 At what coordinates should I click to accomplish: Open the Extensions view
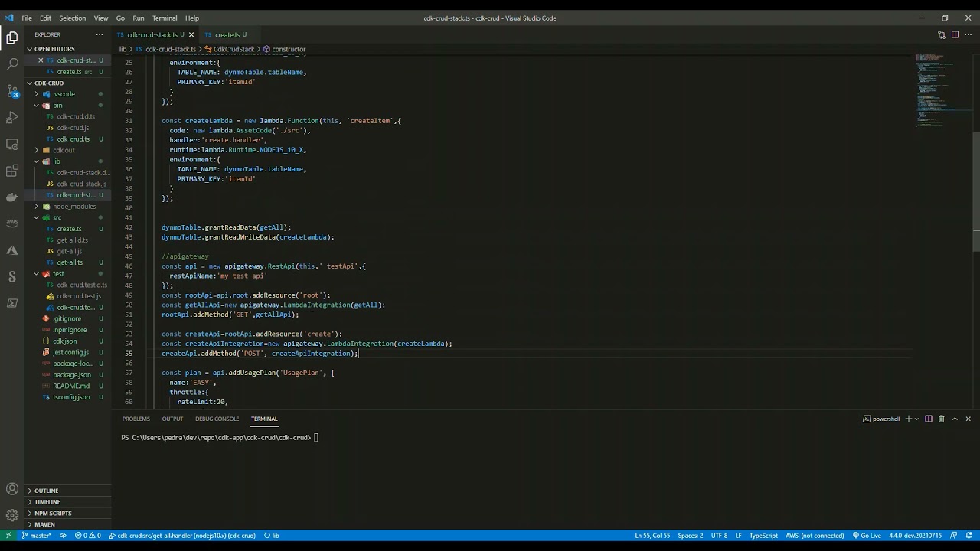12,171
